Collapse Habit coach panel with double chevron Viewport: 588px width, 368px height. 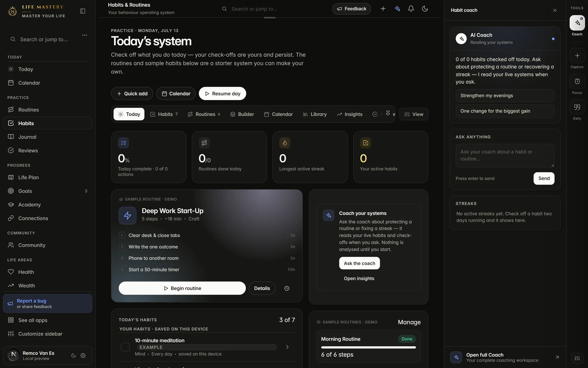point(555,10)
